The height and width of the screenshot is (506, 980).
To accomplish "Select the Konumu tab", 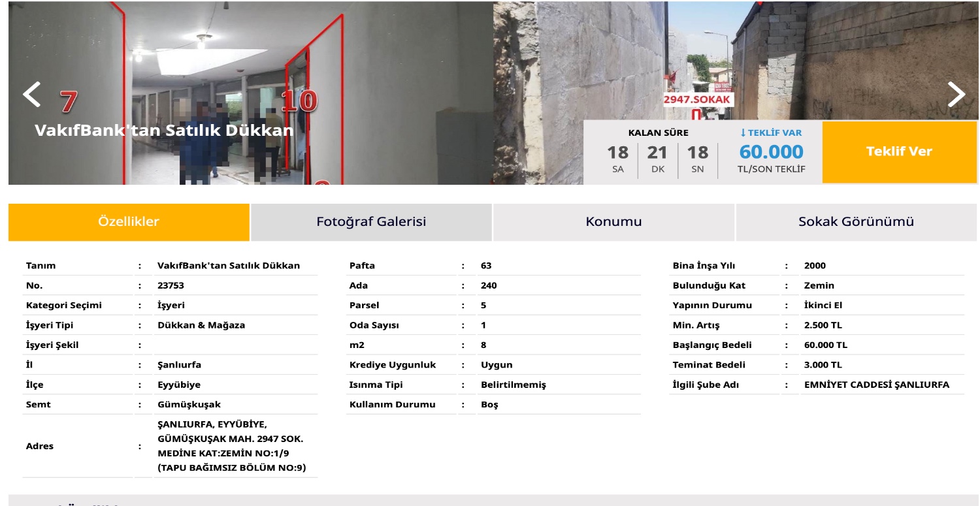I will 613,222.
